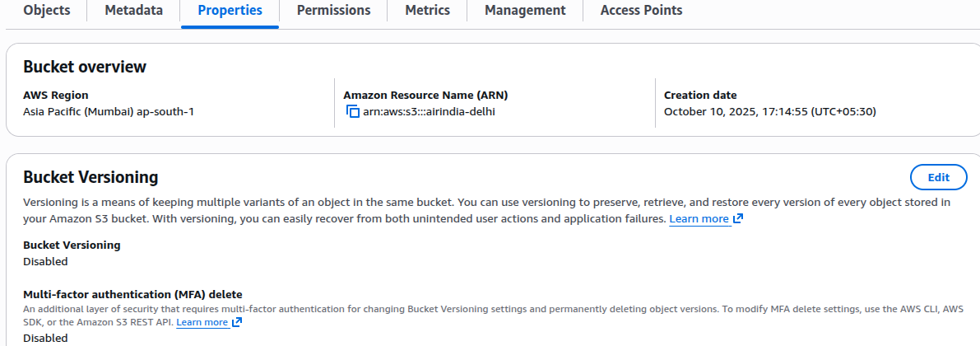Screen dimensions: 980x346
Task: Switch to the Objects tab
Action: click(47, 11)
